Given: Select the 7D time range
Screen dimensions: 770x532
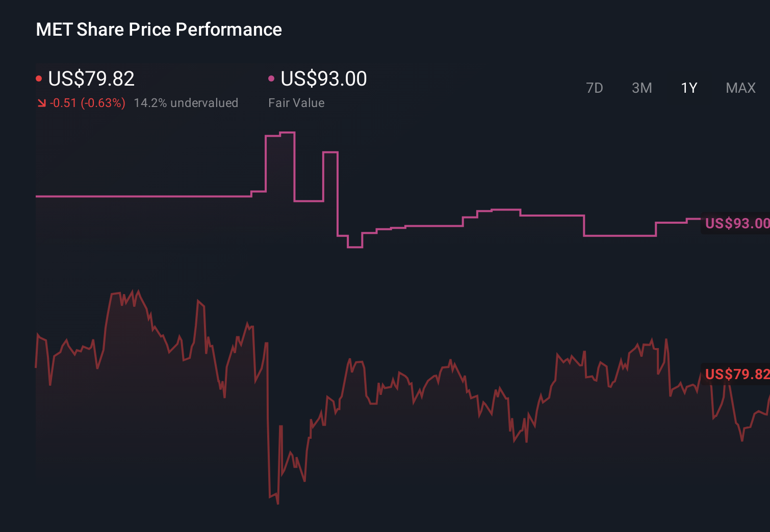Looking at the screenshot, I should (x=594, y=88).
